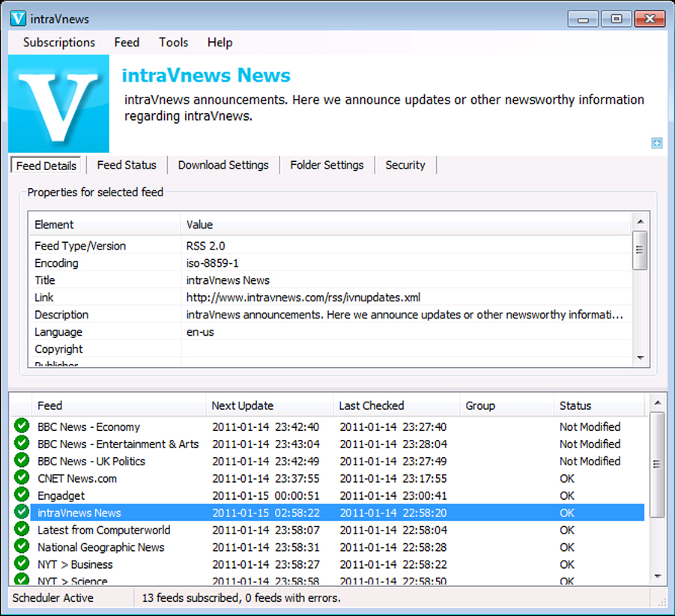This screenshot has width=675, height=616.
Task: Open the Tools menu
Action: (x=173, y=43)
